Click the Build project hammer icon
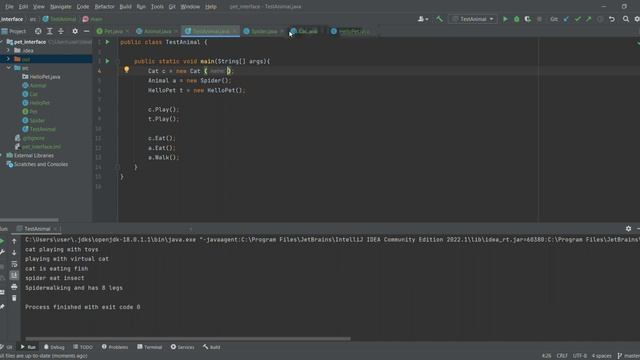 click(440, 19)
